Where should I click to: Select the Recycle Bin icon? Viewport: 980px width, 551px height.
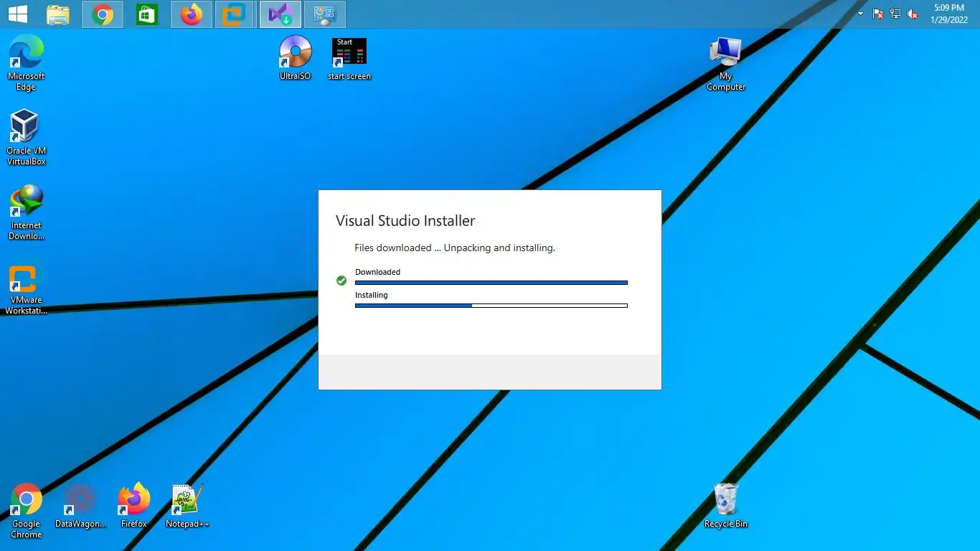(726, 505)
